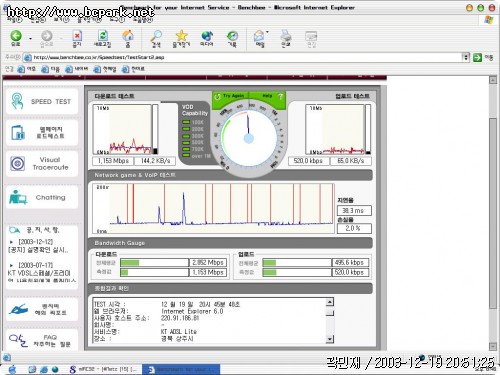This screenshot has width=500, height=375.
Task: Open the Hotmail shortcut in links bar
Action: [x=105, y=69]
